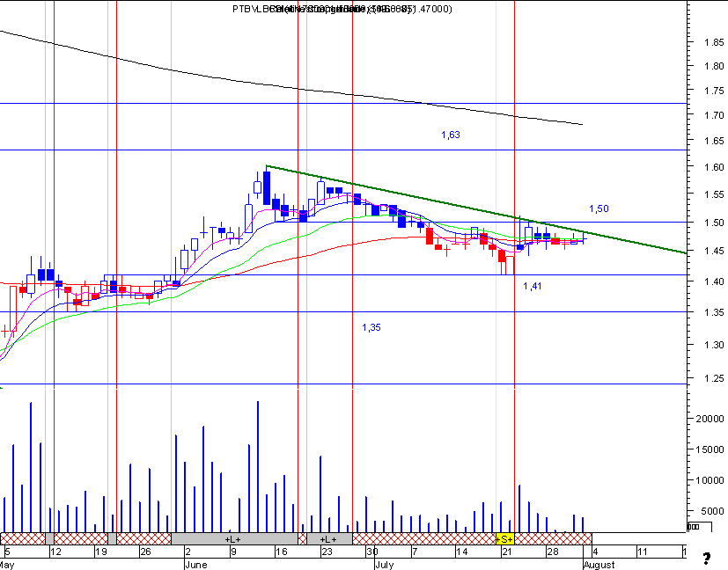
Task: Click the 20000 volume axis label
Action: [x=710, y=419]
